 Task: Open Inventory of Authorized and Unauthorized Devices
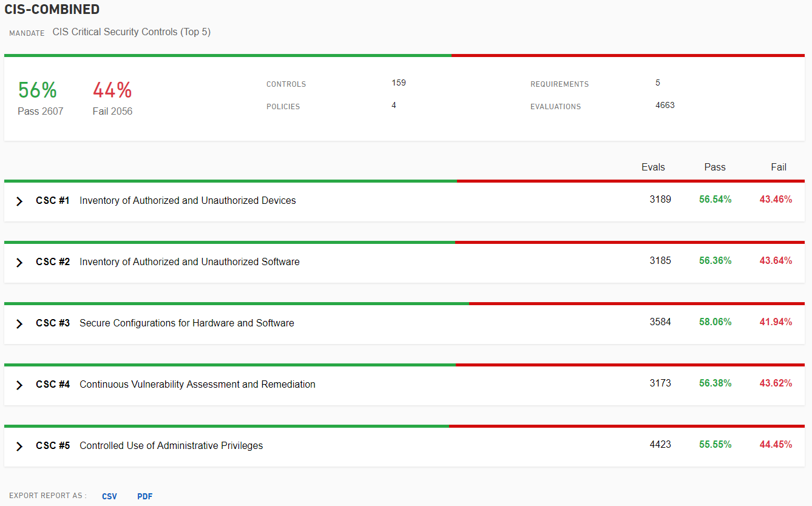(188, 201)
